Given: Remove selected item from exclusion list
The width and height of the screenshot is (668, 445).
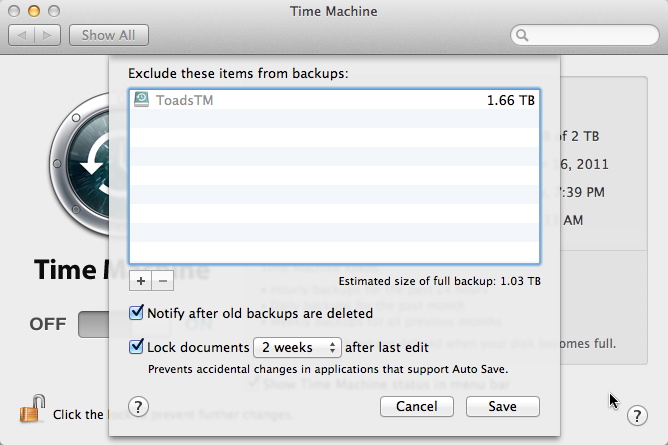Looking at the screenshot, I should point(163,281).
